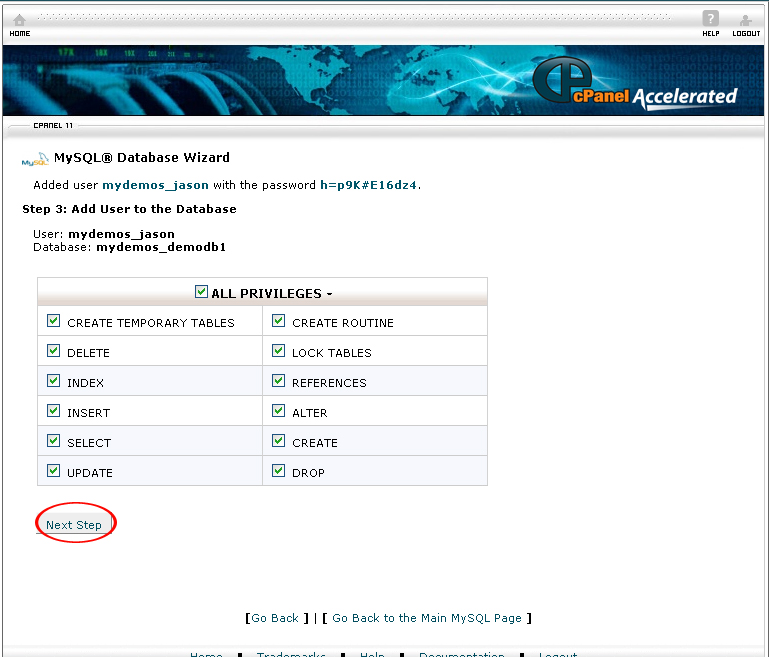Click the mydemos_jason username in added-user message
The width and height of the screenshot is (769, 657).
tap(155, 185)
